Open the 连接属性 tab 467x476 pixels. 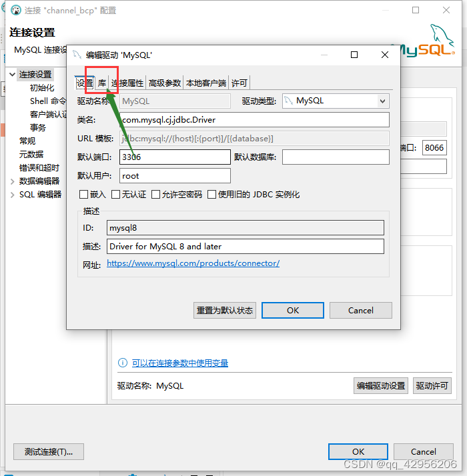[127, 83]
